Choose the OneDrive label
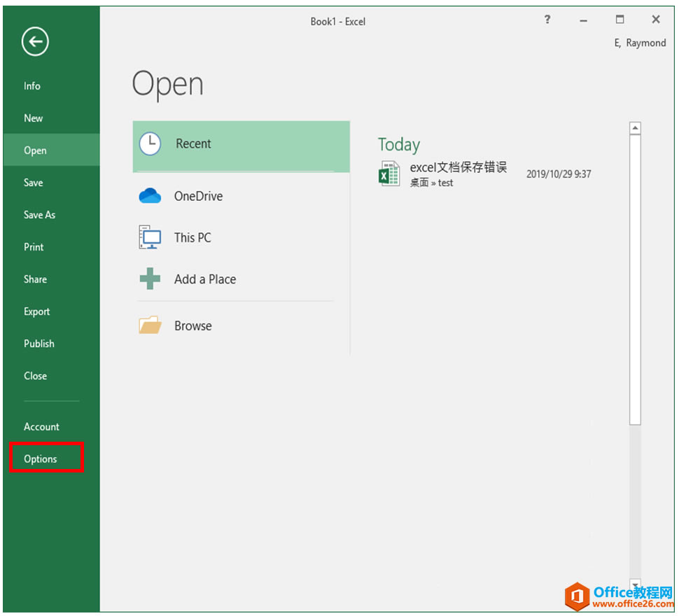679x616 pixels. click(198, 196)
